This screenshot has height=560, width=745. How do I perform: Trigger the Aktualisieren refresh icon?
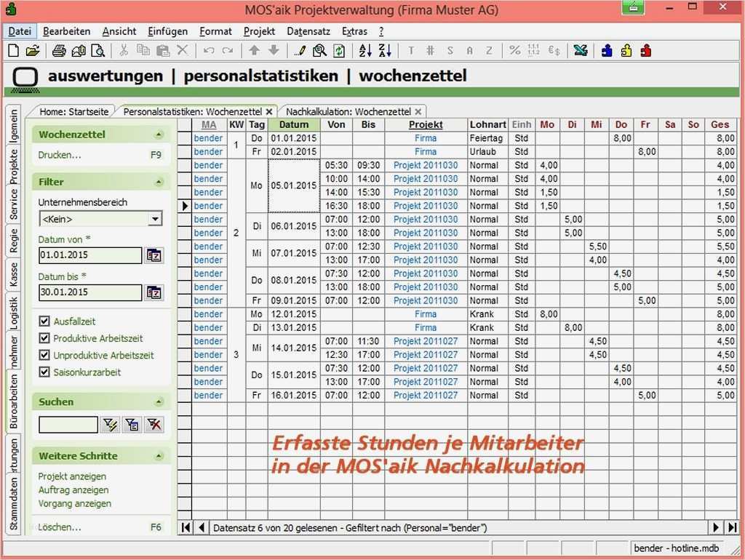coord(338,50)
